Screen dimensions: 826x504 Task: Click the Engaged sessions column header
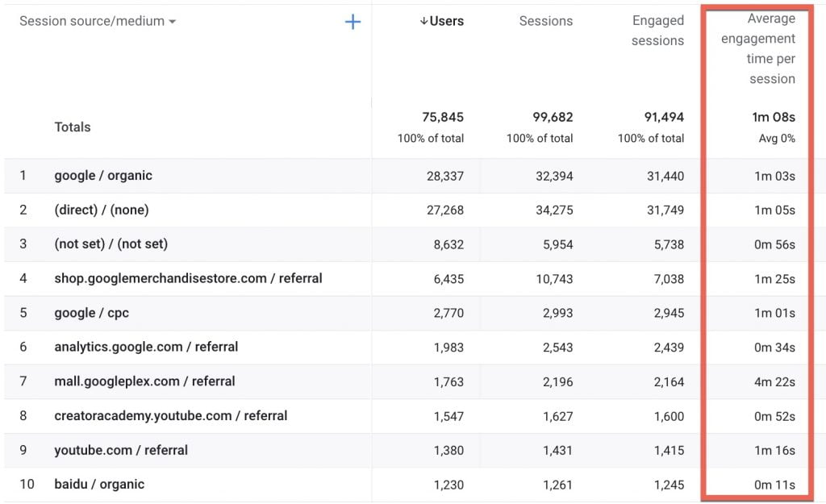pos(657,31)
